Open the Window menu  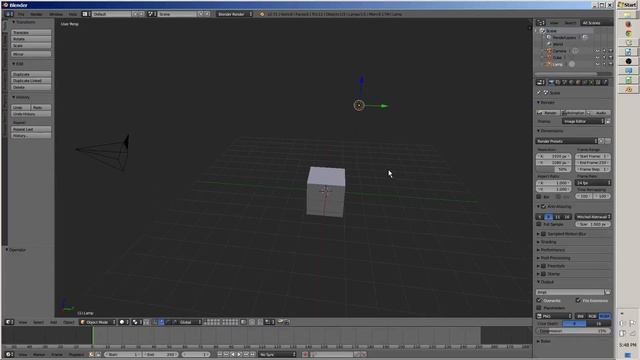(x=56, y=14)
